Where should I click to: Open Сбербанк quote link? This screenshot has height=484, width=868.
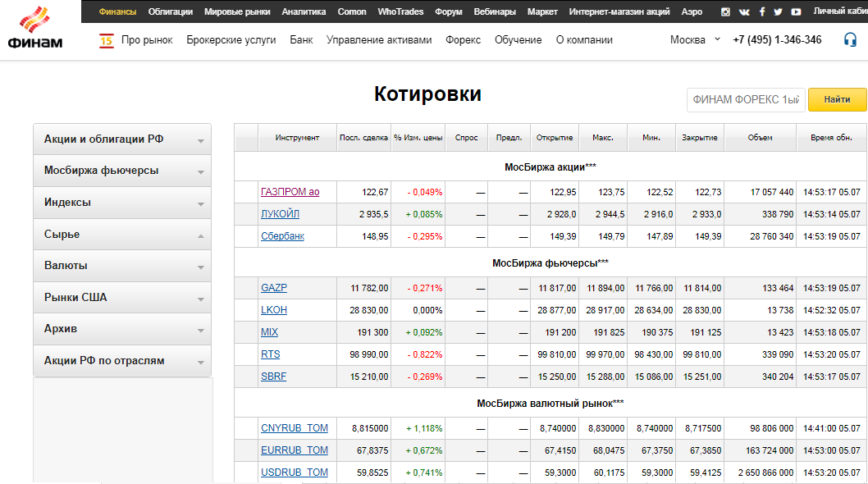tap(283, 236)
